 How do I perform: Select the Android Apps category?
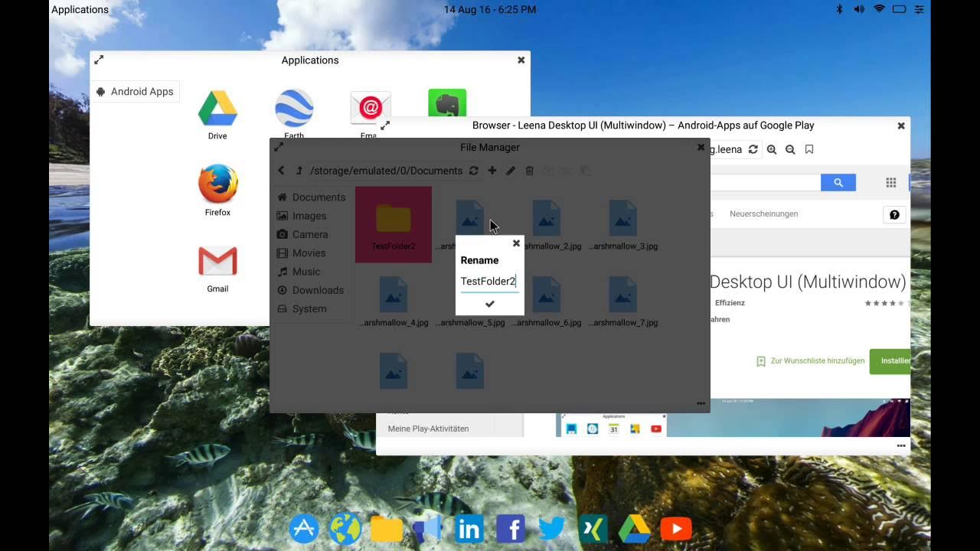[135, 92]
